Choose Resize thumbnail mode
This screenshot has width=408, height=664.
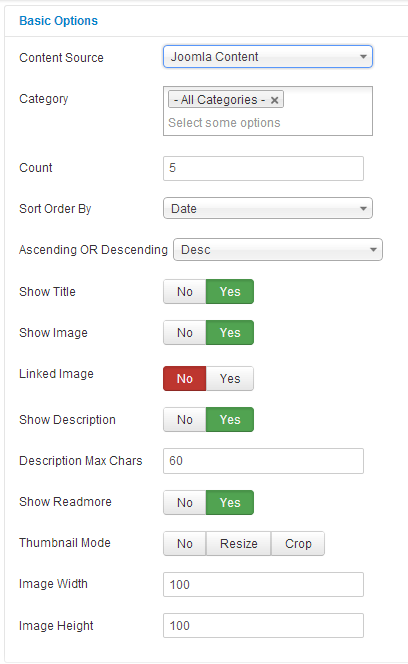tap(239, 544)
